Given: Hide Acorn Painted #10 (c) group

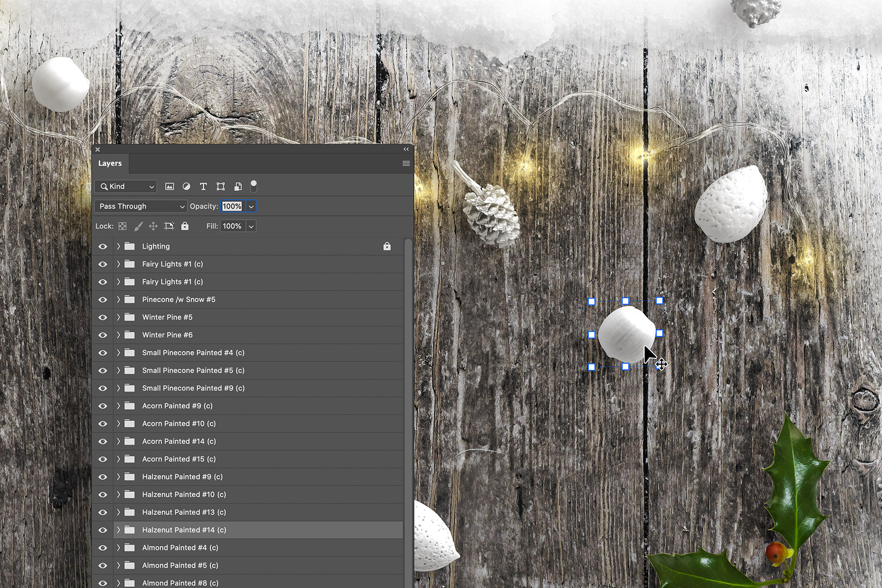Looking at the screenshot, I should click(x=103, y=424).
